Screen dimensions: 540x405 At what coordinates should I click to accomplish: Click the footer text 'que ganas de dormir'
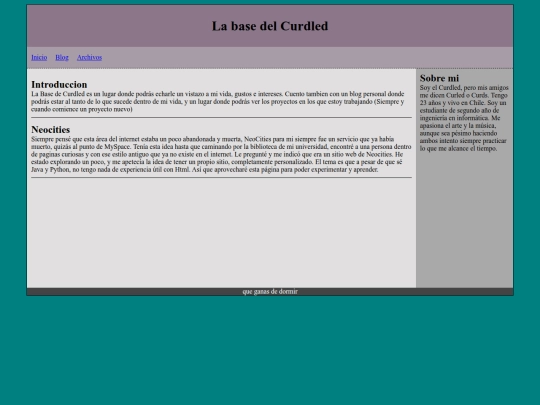click(x=270, y=292)
